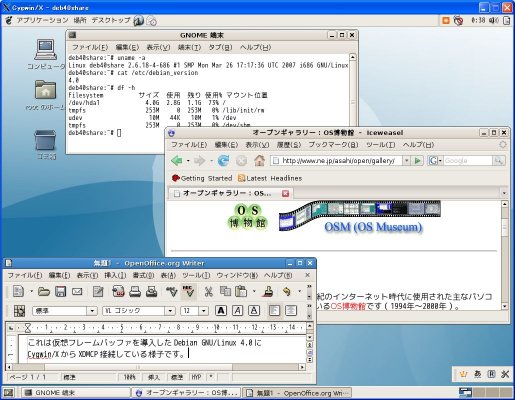Open 端末(T) menu in GNOME terminal

pyautogui.click(x=189, y=47)
